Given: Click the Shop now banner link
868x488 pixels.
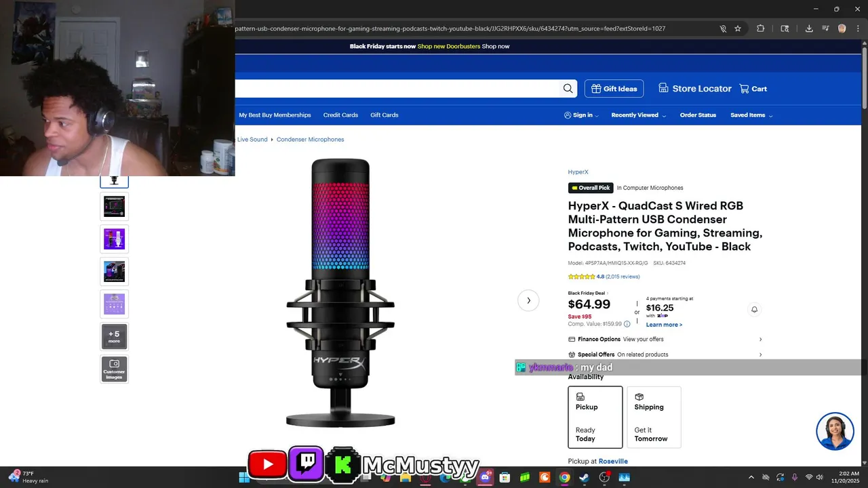Looking at the screenshot, I should [496, 47].
